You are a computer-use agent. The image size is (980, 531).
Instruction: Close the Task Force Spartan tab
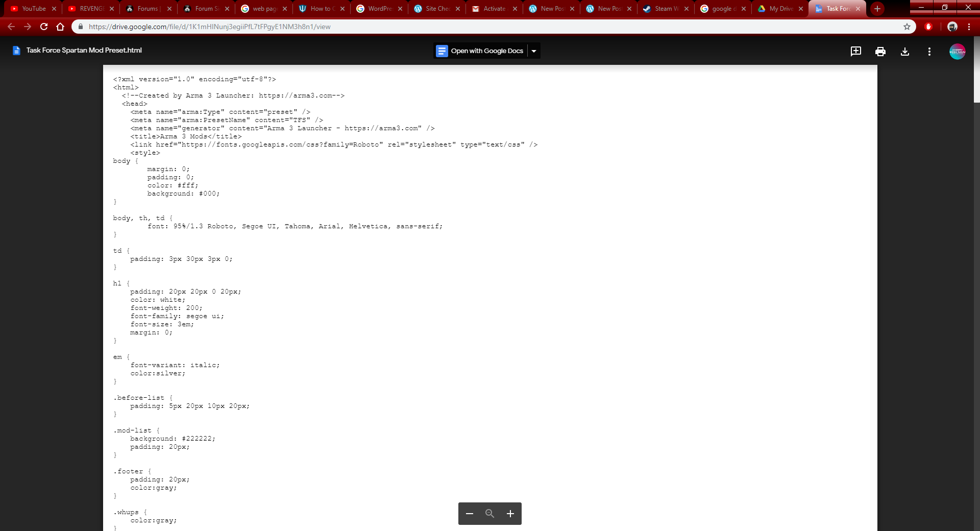pos(858,9)
